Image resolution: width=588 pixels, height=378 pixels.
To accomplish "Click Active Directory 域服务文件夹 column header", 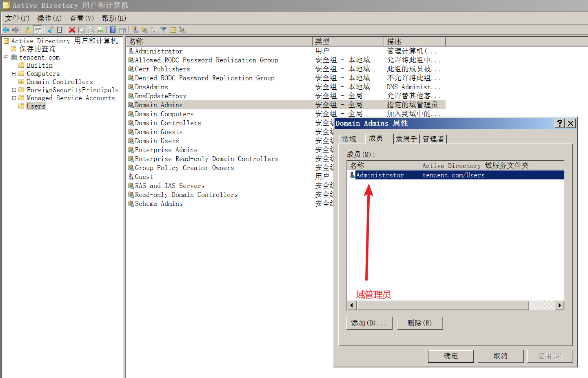I will coord(492,165).
